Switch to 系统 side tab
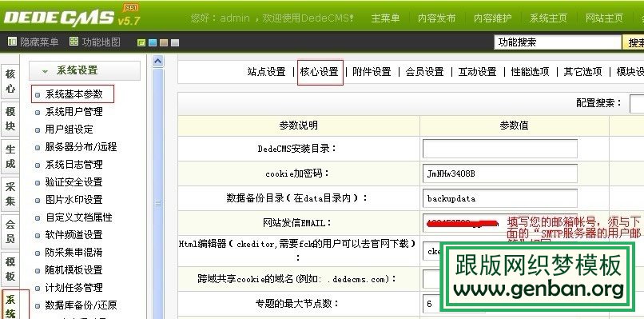Viewport: 644px width, 319px height. 10,305
